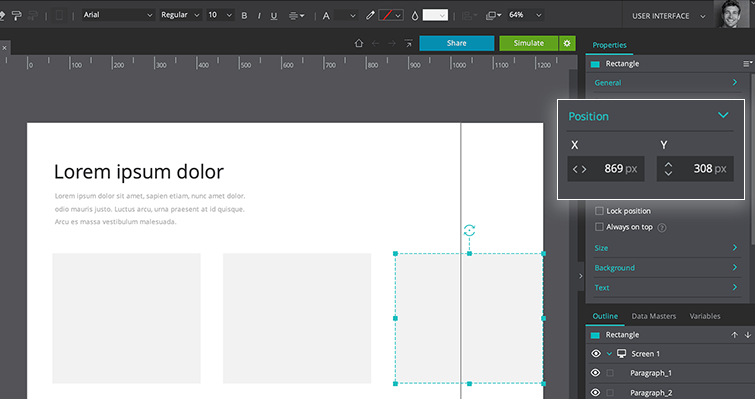This screenshot has width=755, height=399.
Task: Select Screen 1 in the outline
Action: 645,354
